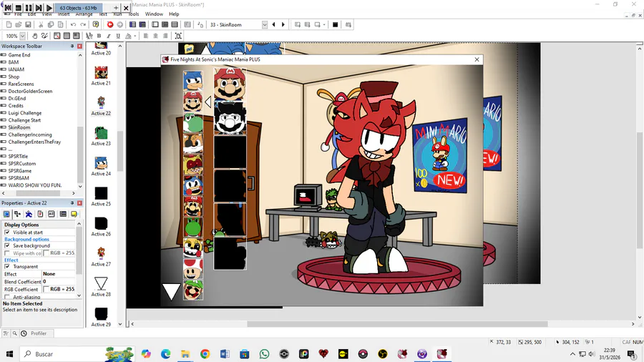
Task: Select 'WARIO SHOW YOU FUN.' frame
Action: (x=34, y=185)
